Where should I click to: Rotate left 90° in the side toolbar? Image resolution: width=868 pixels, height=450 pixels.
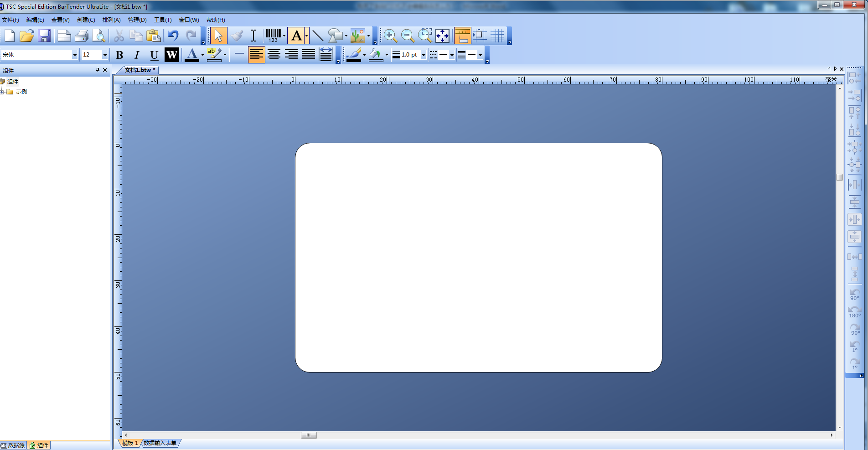[855, 294]
